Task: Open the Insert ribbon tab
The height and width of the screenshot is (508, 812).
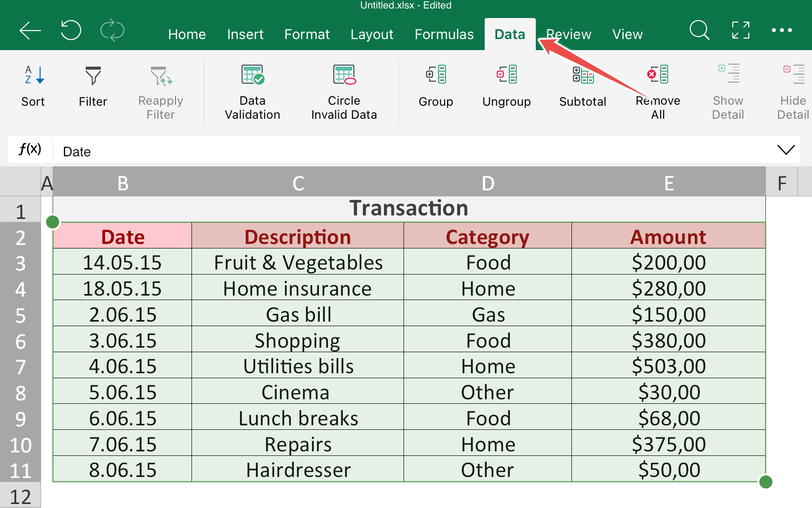Action: click(245, 34)
